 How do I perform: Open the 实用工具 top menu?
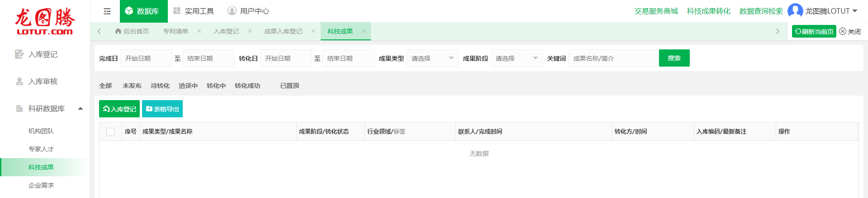pos(194,11)
